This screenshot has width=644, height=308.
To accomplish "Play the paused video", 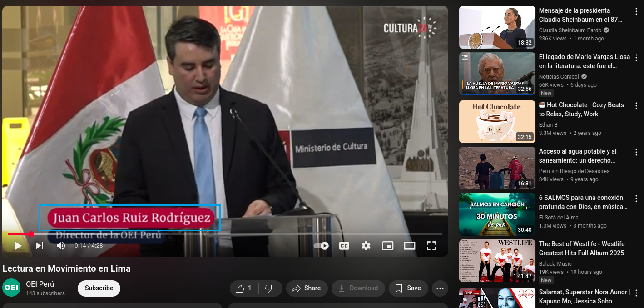I will pyautogui.click(x=18, y=246).
